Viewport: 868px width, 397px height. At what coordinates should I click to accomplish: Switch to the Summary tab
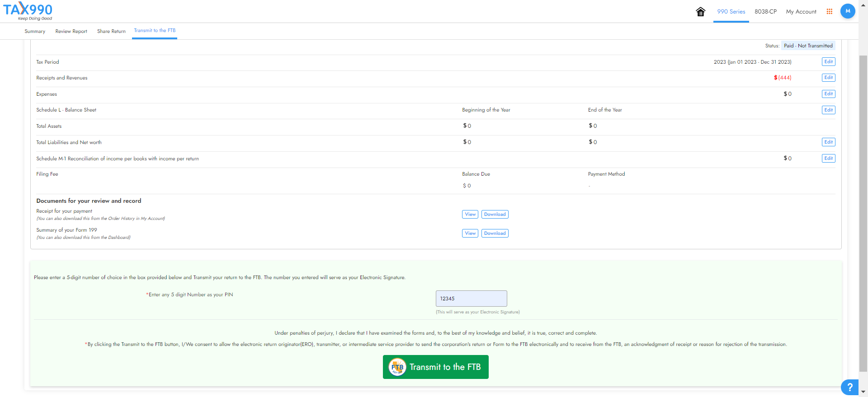click(35, 32)
